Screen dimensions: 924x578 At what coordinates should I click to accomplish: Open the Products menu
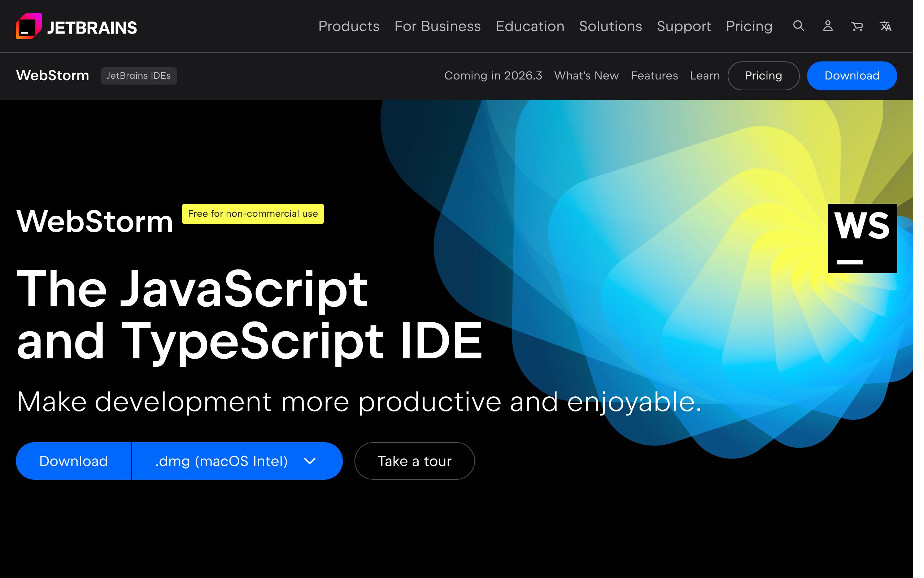point(349,26)
